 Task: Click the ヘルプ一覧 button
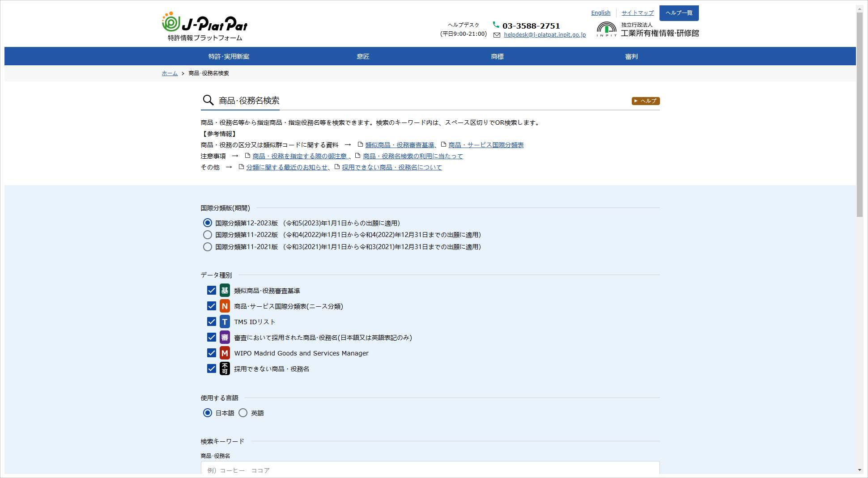tap(679, 13)
